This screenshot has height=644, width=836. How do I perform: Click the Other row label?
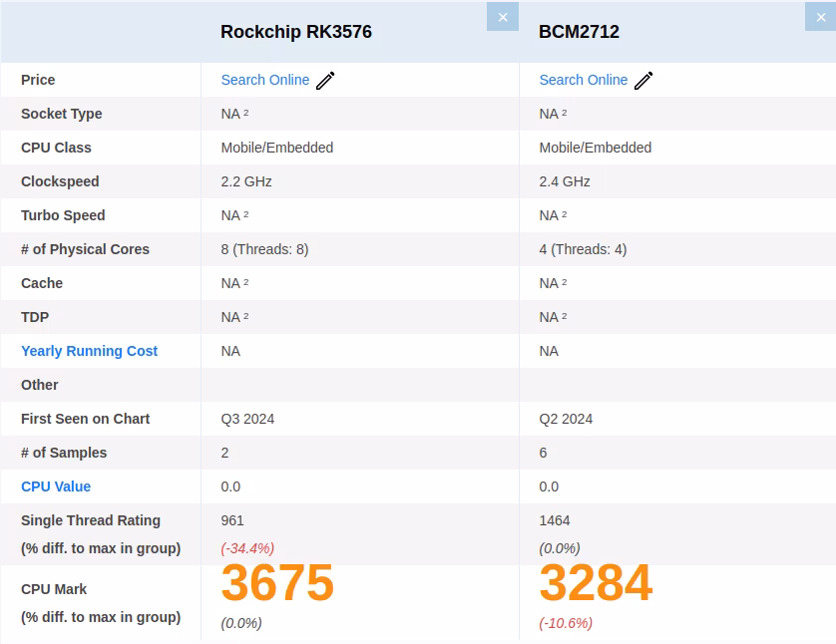(x=40, y=385)
